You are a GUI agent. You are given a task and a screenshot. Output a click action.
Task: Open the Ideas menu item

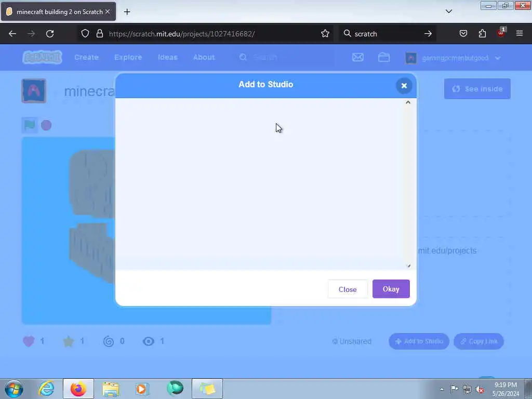pos(168,57)
